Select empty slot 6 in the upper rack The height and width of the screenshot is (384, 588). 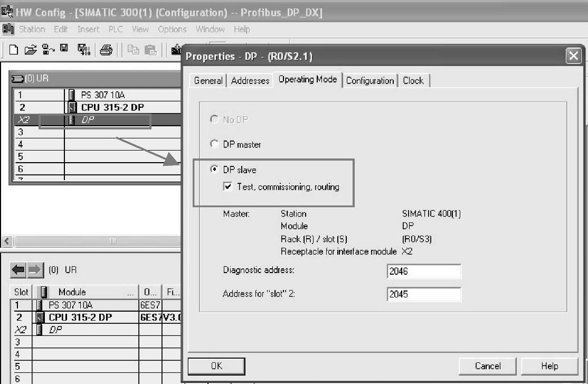[97, 169]
